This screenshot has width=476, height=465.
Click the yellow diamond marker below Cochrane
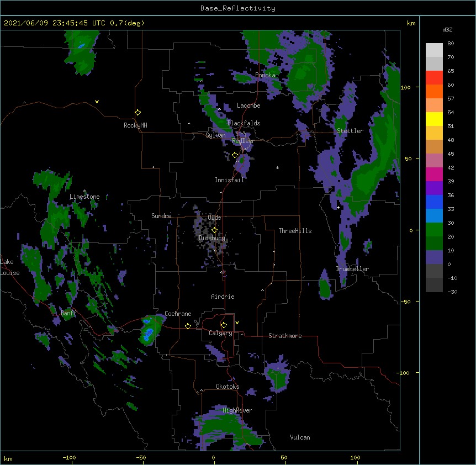coord(188,326)
